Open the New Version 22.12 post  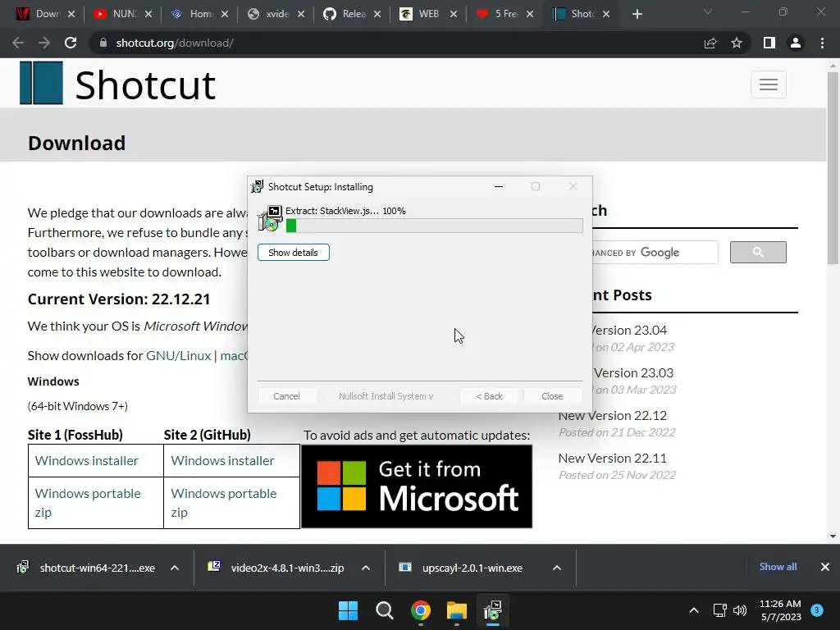[x=612, y=415]
